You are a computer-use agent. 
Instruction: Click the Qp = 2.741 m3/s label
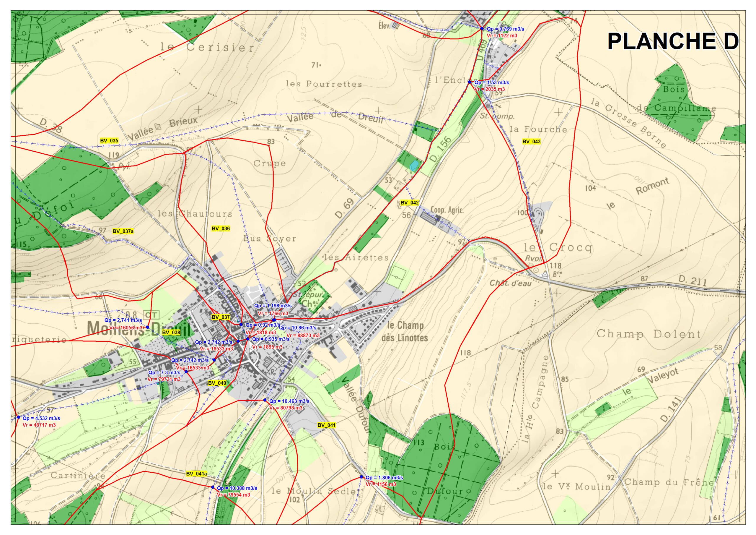pos(123,320)
